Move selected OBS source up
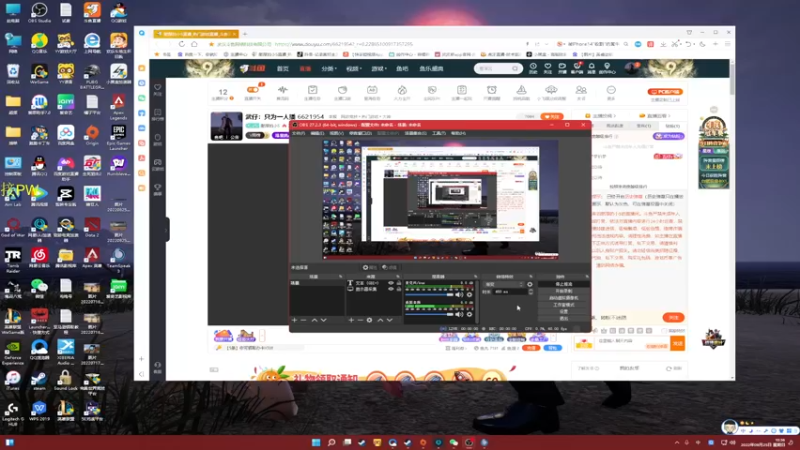 click(380, 320)
